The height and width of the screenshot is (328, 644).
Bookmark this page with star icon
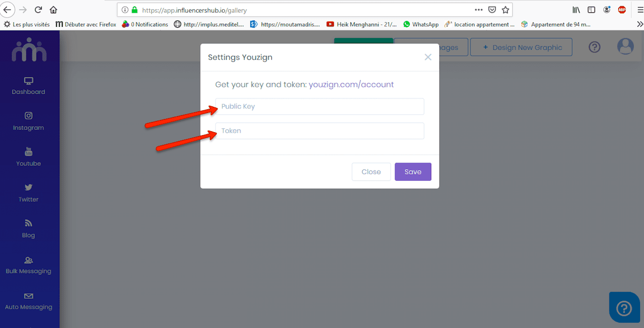click(x=505, y=10)
